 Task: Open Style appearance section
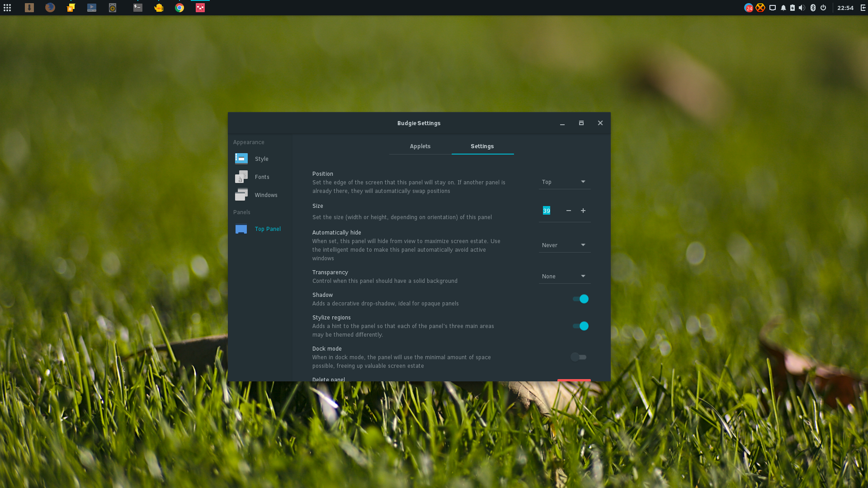tap(260, 159)
